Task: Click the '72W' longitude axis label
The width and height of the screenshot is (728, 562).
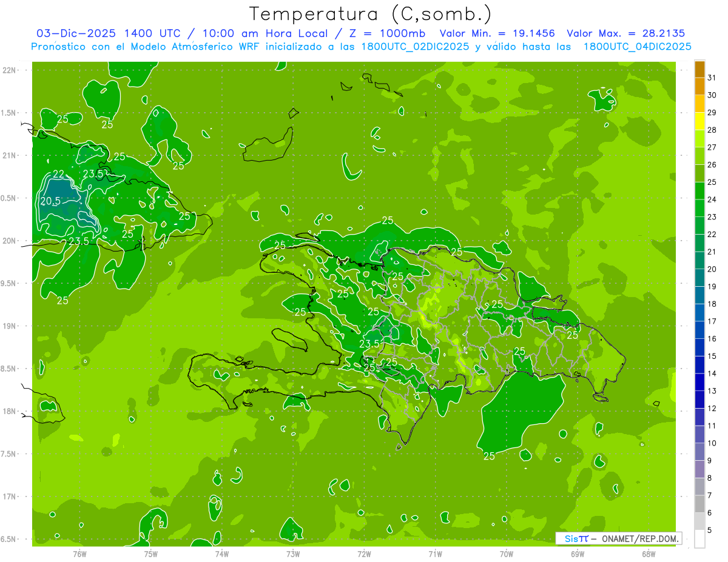Action: click(x=364, y=554)
